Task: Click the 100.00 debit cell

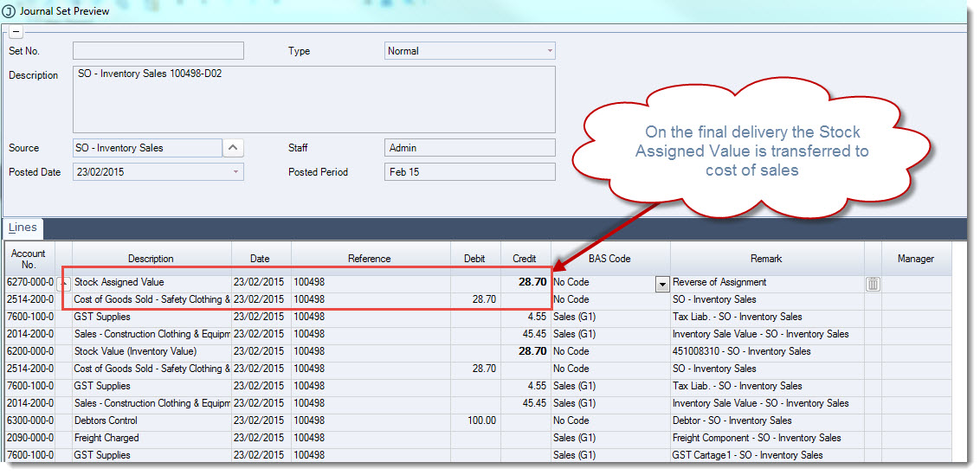Action: pyautogui.click(x=475, y=420)
